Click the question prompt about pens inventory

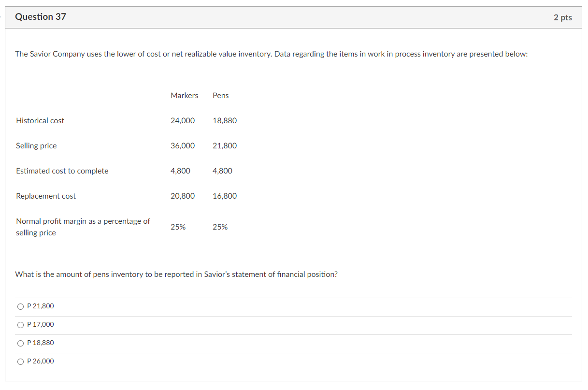coord(176,274)
